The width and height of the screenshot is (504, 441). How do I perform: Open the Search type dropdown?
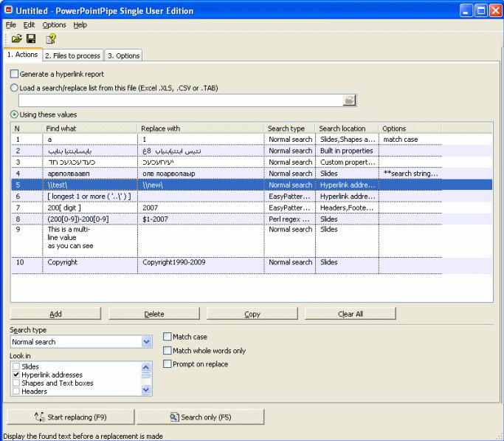[x=146, y=341]
